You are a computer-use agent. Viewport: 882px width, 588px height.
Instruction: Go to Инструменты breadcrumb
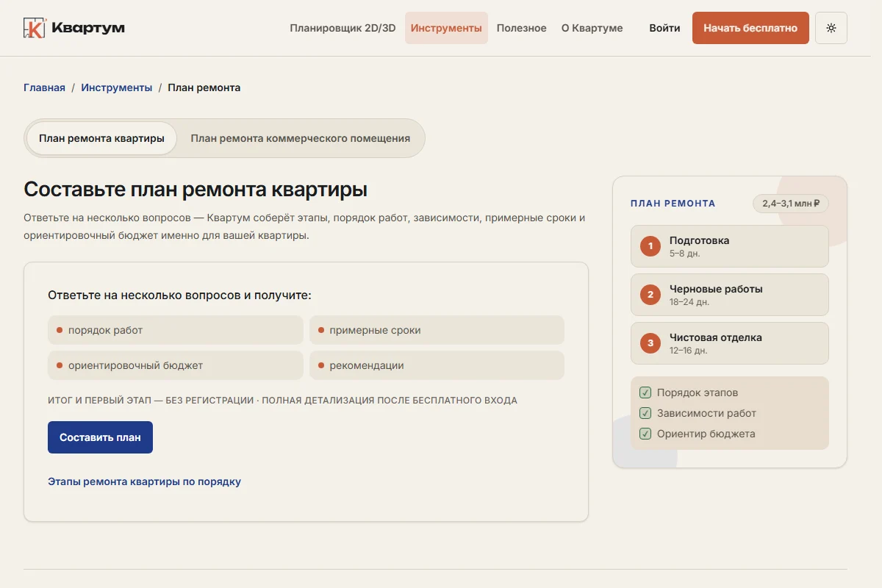(117, 87)
